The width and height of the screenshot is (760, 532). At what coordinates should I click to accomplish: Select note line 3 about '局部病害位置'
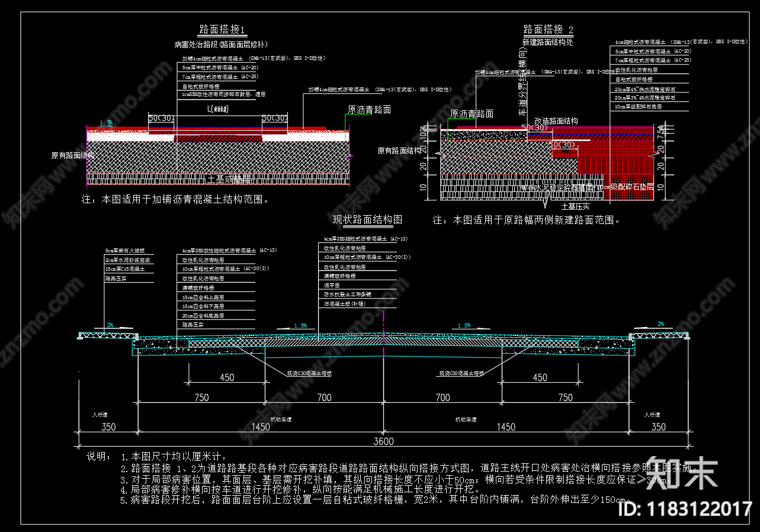(x=395, y=479)
